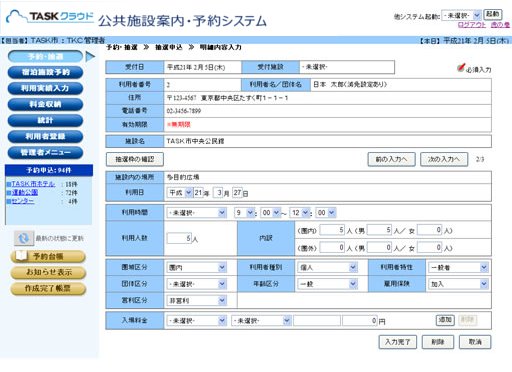512x372 pixels.
Task: Click the 圏内 male count field
Action: point(379,230)
